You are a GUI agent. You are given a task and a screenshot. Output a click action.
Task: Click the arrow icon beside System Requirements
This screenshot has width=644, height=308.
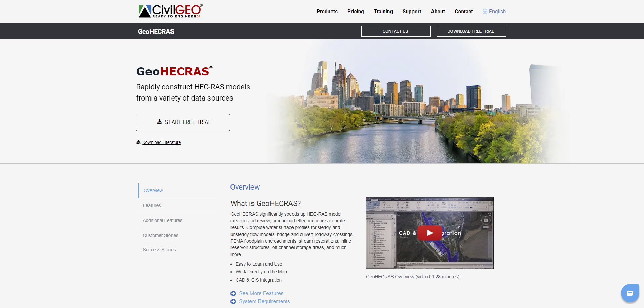point(233,301)
